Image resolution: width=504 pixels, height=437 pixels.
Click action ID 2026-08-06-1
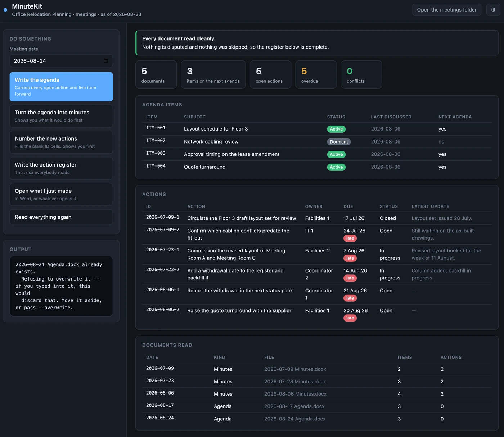tap(163, 290)
